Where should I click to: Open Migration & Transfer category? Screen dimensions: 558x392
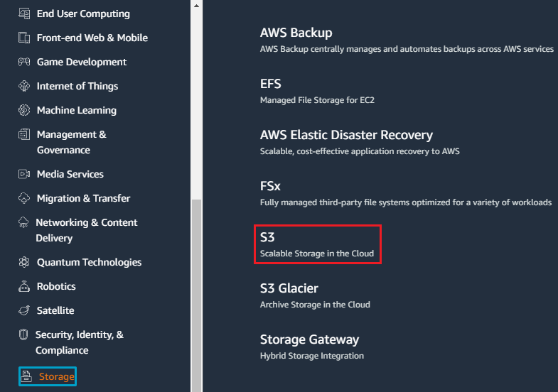83,198
